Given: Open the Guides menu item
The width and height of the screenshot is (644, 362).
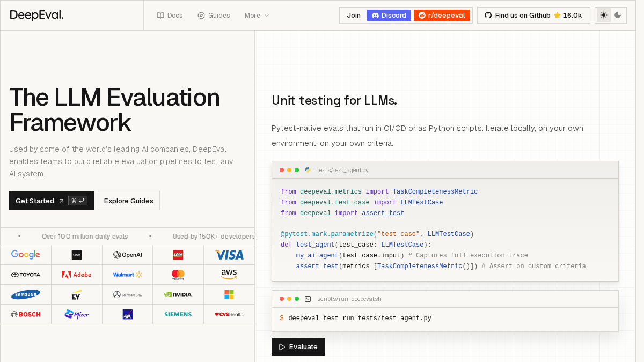Looking at the screenshot, I should point(214,16).
